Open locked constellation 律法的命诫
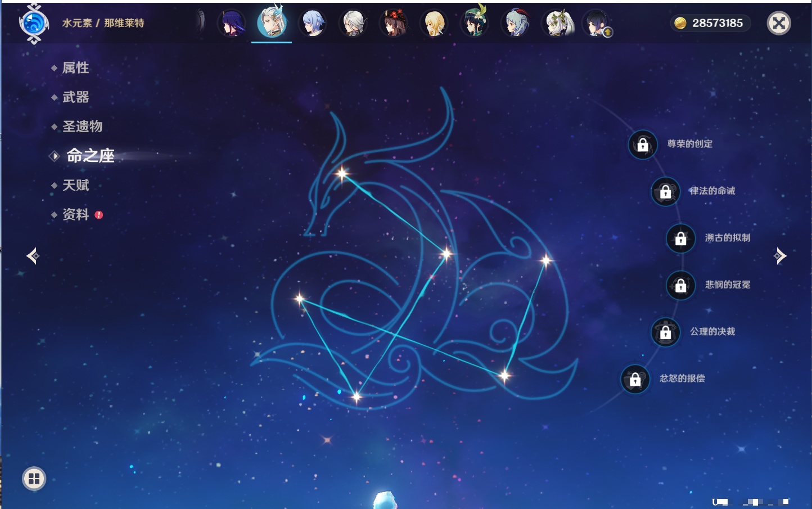The image size is (812, 509). tap(665, 192)
